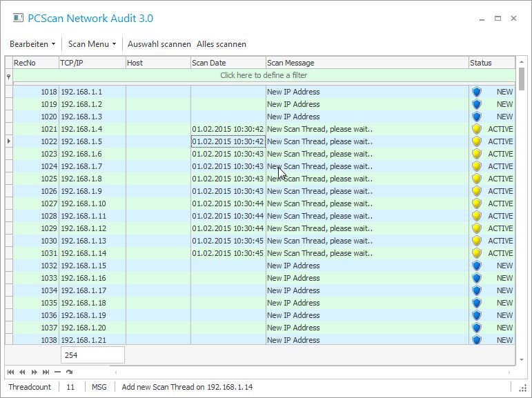Open the Bearbeiten dropdown menu
The height and width of the screenshot is (398, 532).
pos(32,44)
